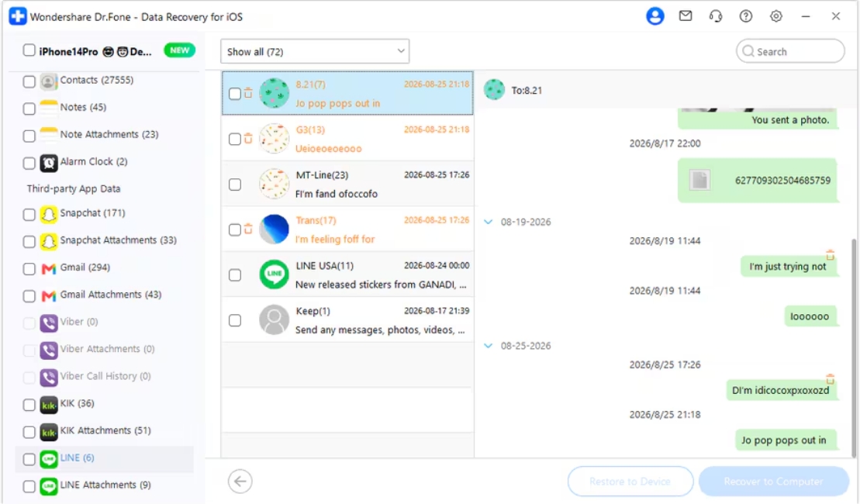Click the headset support icon
860x504 pixels.
point(716,16)
